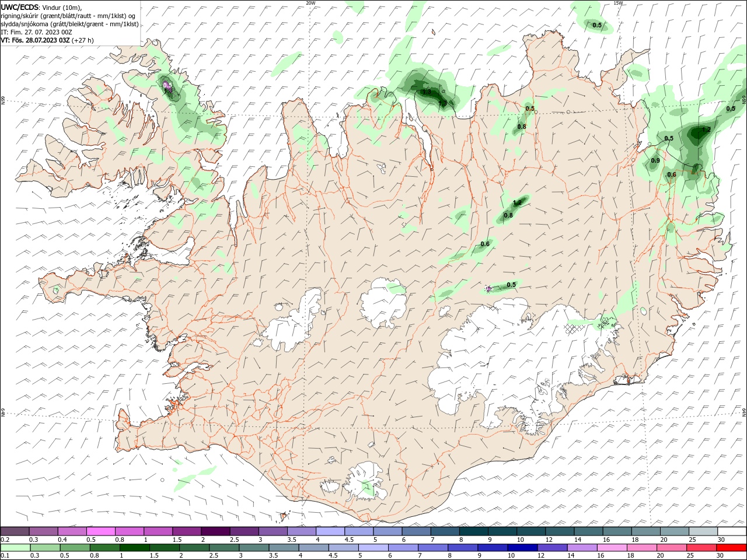Select the 'IT: Fim. 27. 07. 2023 00Z' line

tap(36, 32)
